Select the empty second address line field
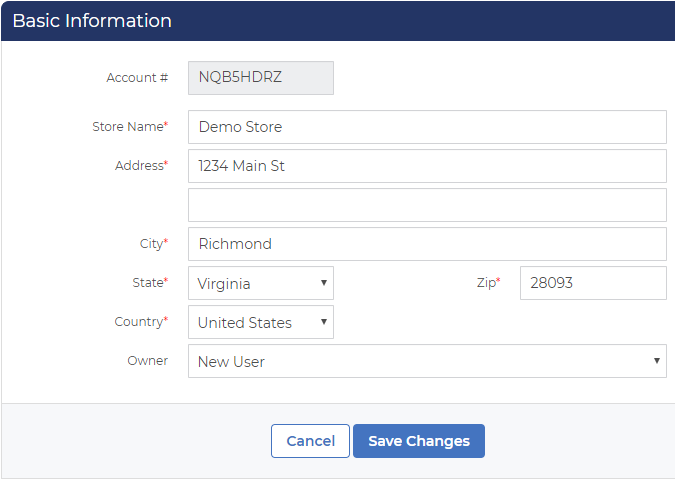Image resolution: width=675 pixels, height=480 pixels. pos(427,205)
